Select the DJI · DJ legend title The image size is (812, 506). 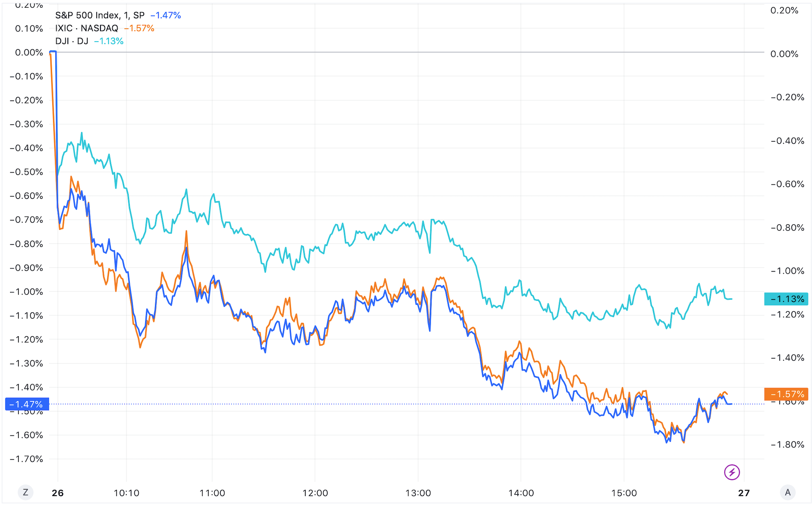coord(72,41)
